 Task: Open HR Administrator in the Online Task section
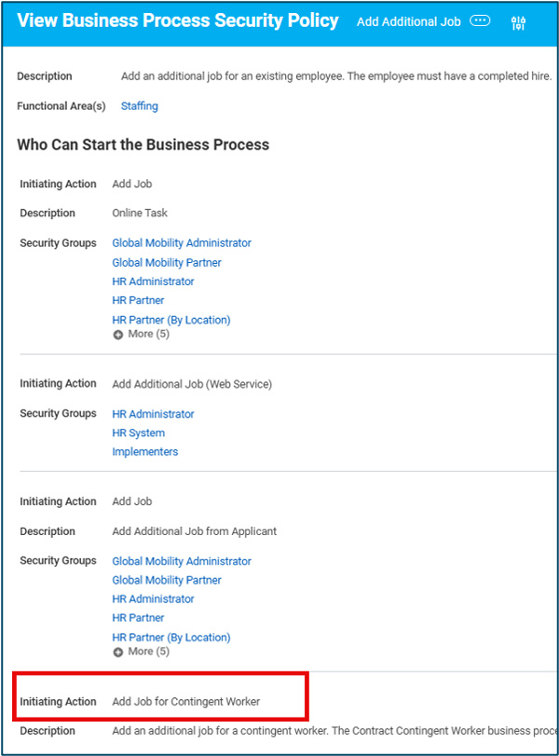coord(153,282)
